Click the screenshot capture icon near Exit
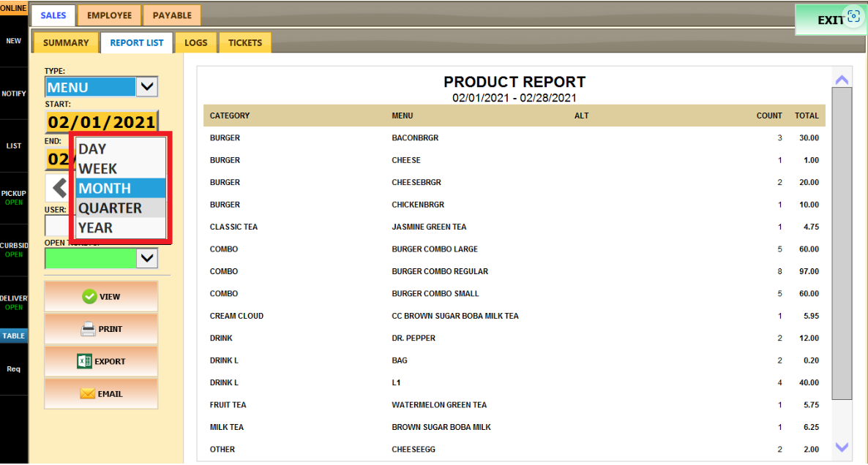The width and height of the screenshot is (868, 465). (853, 18)
